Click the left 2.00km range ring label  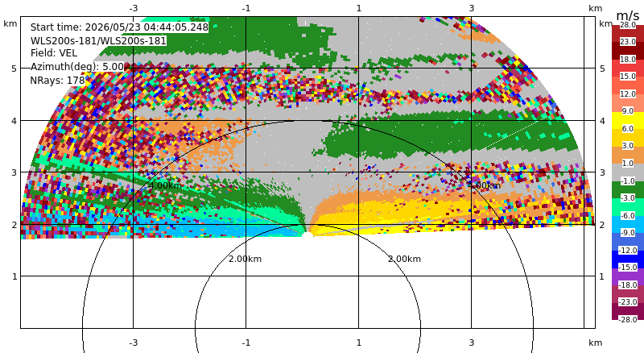(x=246, y=259)
